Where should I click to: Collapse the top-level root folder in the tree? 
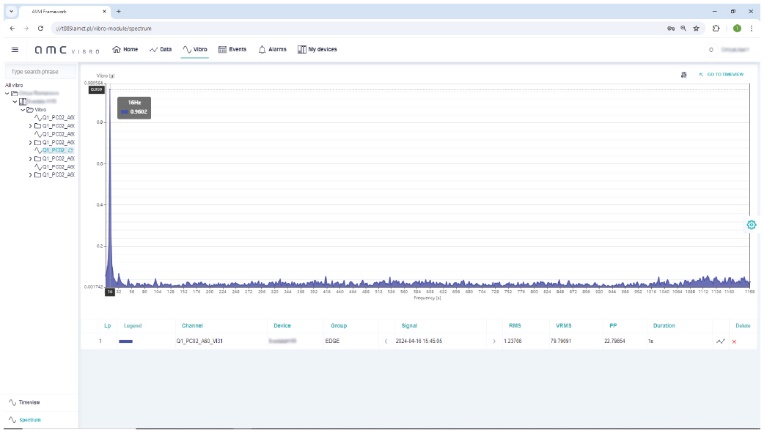[7, 94]
